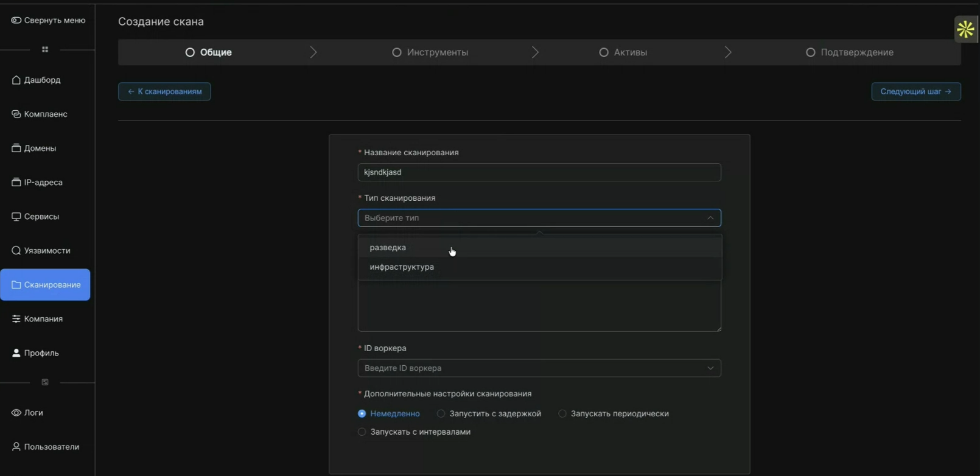Choose the Запустить с задержкой radio option

click(441, 414)
